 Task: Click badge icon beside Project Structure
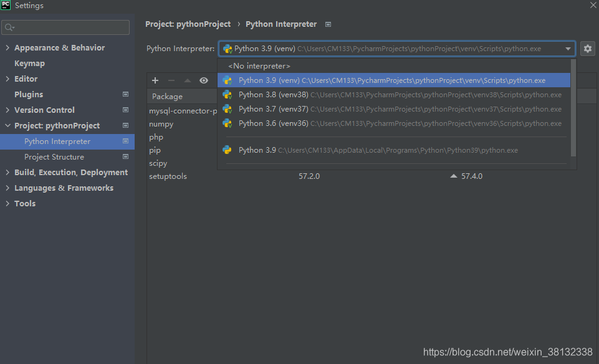[125, 156]
